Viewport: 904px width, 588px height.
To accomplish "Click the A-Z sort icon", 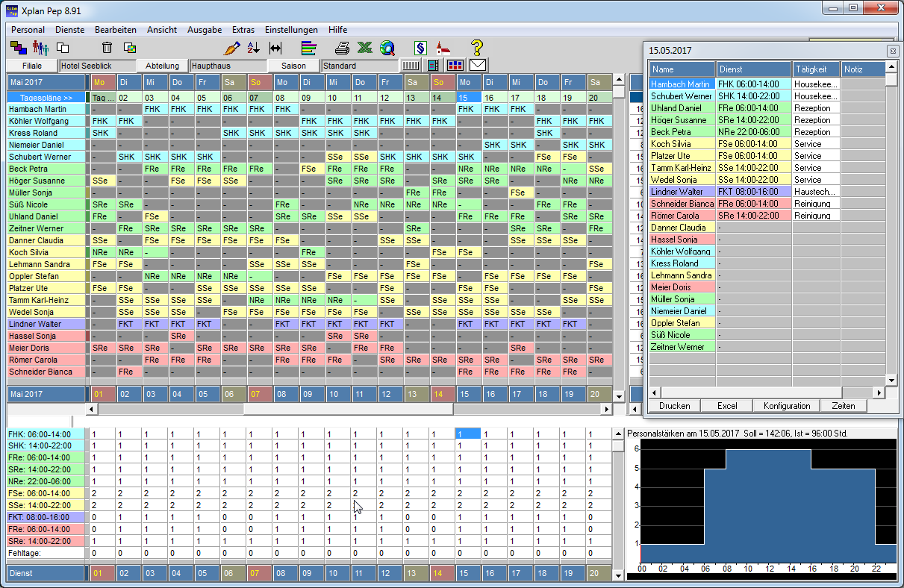I will 253,48.
